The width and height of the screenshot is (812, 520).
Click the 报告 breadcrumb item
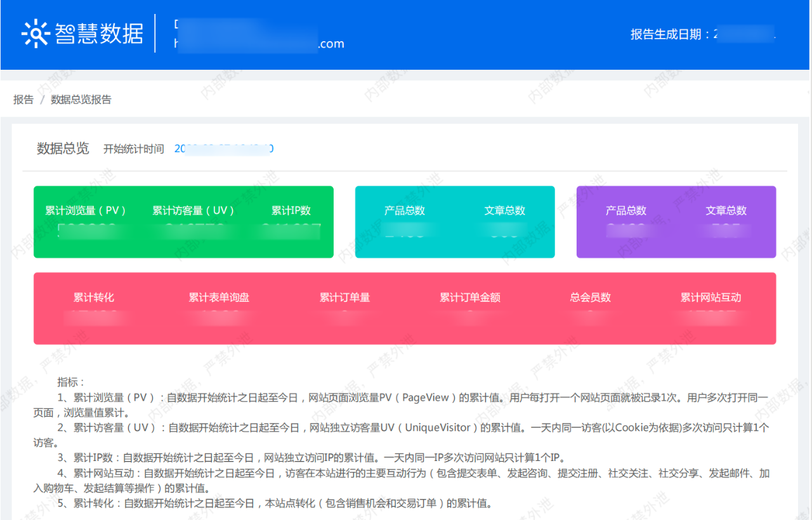coord(23,100)
